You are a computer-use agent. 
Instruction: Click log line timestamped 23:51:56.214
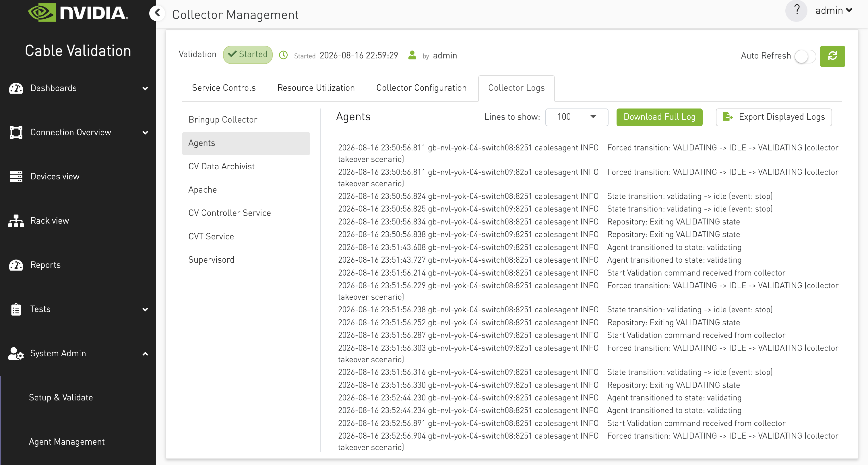pyautogui.click(x=561, y=273)
